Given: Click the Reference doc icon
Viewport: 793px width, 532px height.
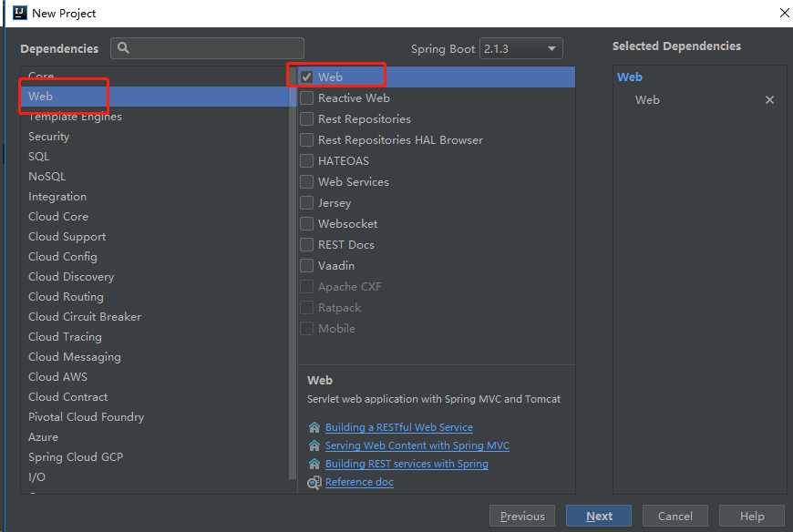Looking at the screenshot, I should pos(314,482).
